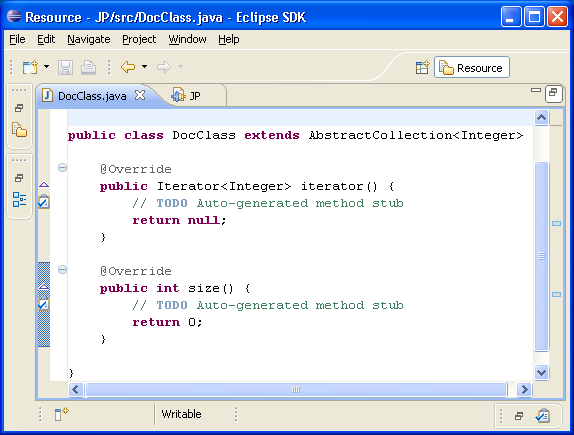Expand the back navigation history dropdown

click(x=145, y=67)
